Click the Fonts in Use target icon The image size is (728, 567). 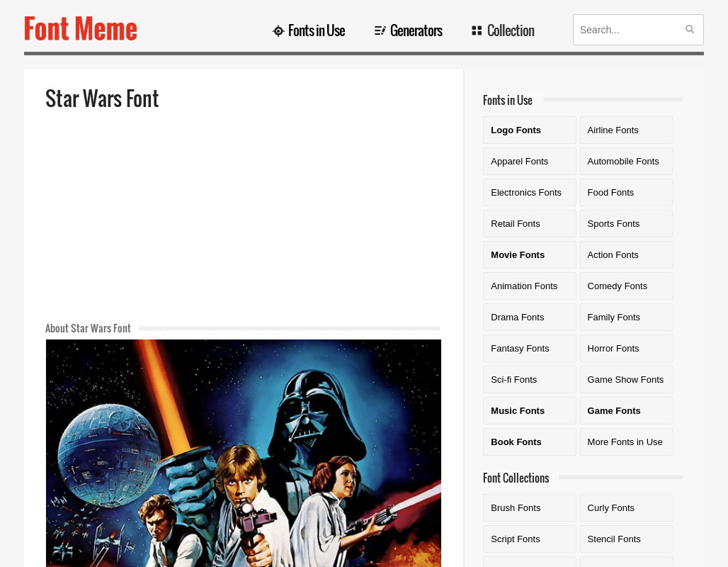[x=278, y=31]
